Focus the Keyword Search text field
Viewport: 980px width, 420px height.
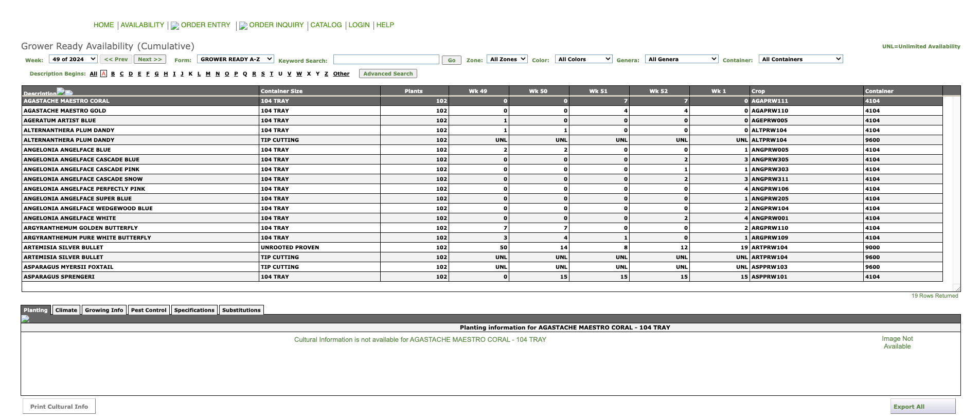[x=386, y=60]
